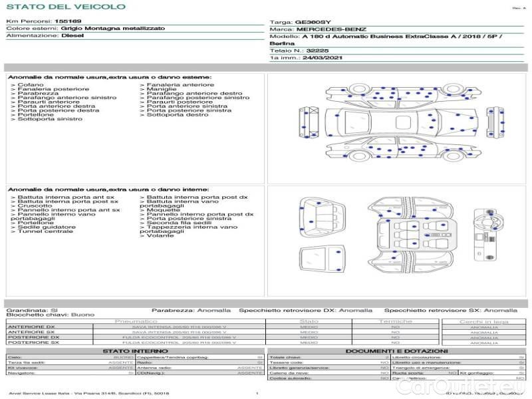The width and height of the screenshot is (532, 399).
Task: Select 'Paraurti posteriore' entry
Action: 180,102
